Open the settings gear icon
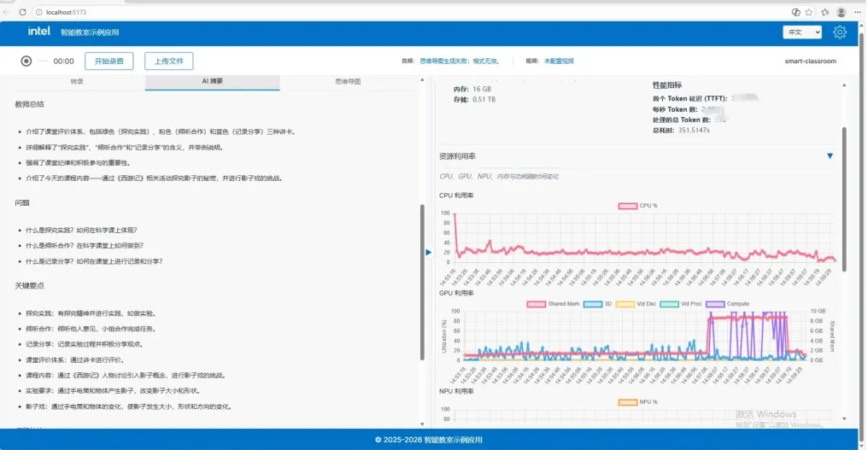This screenshot has width=868, height=450. click(840, 32)
